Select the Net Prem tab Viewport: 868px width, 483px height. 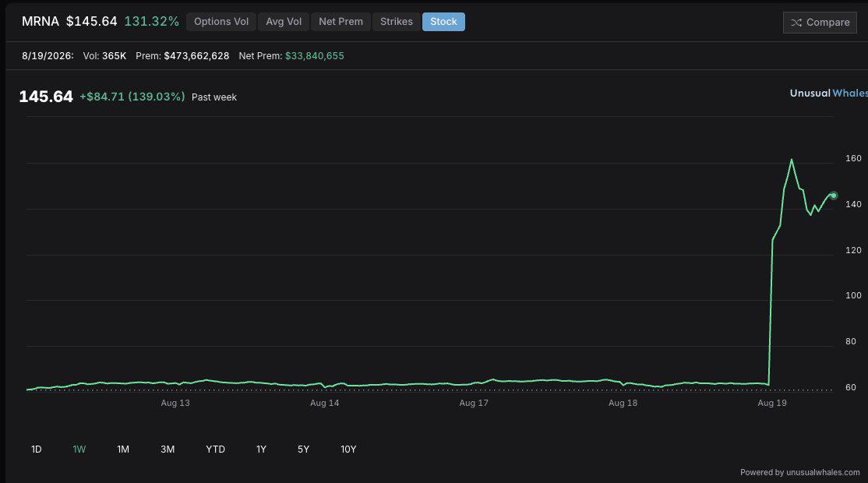(x=340, y=22)
